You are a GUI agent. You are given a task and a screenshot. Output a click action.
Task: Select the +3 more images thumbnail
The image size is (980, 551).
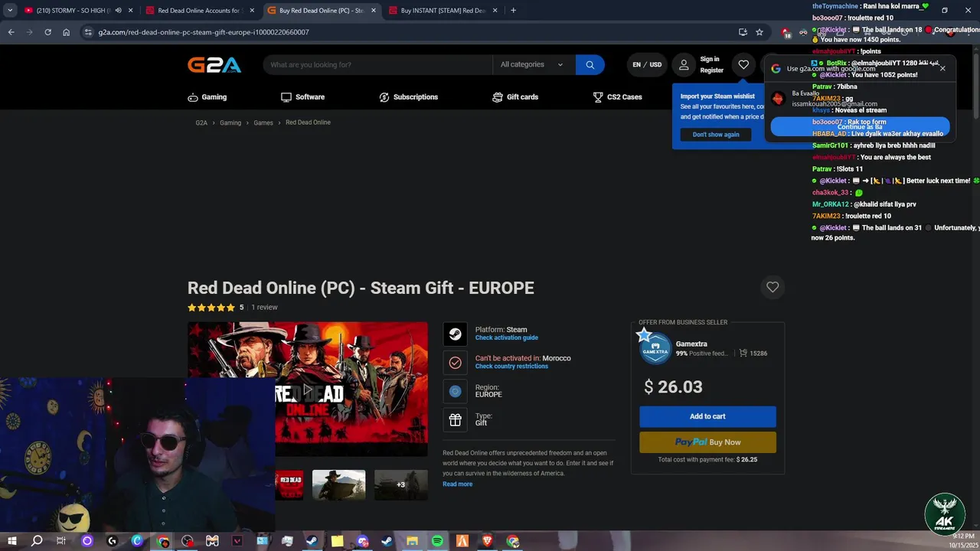(x=400, y=484)
